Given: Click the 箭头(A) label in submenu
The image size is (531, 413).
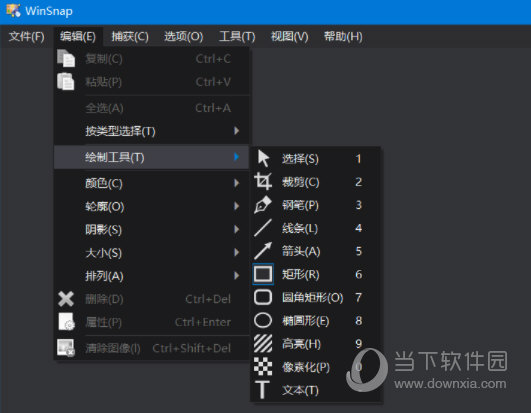Looking at the screenshot, I should (301, 251).
